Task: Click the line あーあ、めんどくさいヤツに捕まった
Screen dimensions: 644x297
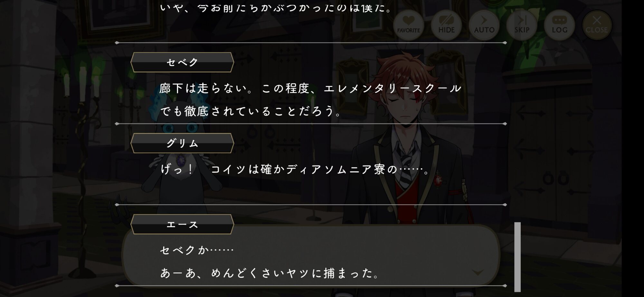Action: pos(270,273)
